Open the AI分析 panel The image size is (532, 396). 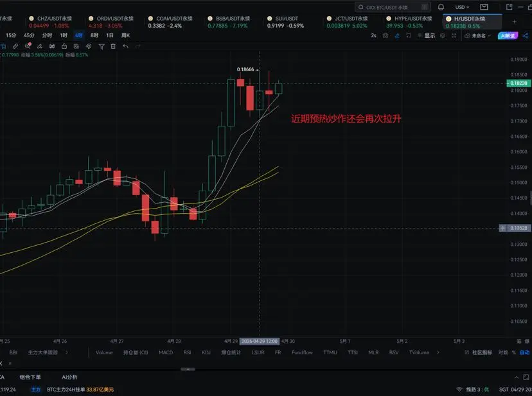(x=69, y=377)
